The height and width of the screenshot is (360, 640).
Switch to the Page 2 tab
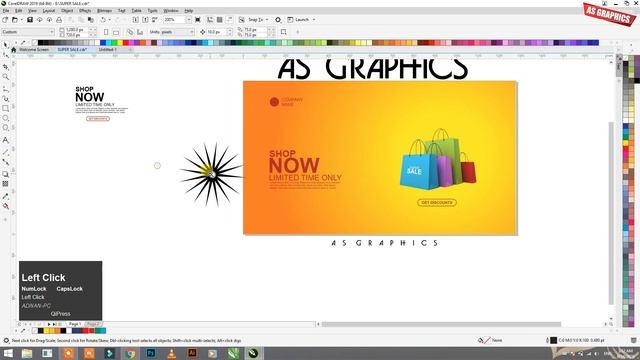(93, 324)
